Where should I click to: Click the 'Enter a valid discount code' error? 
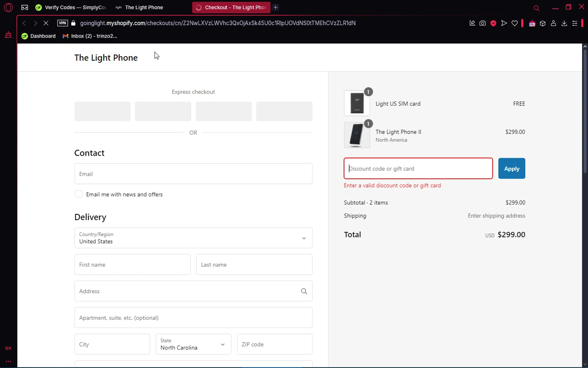(392, 186)
